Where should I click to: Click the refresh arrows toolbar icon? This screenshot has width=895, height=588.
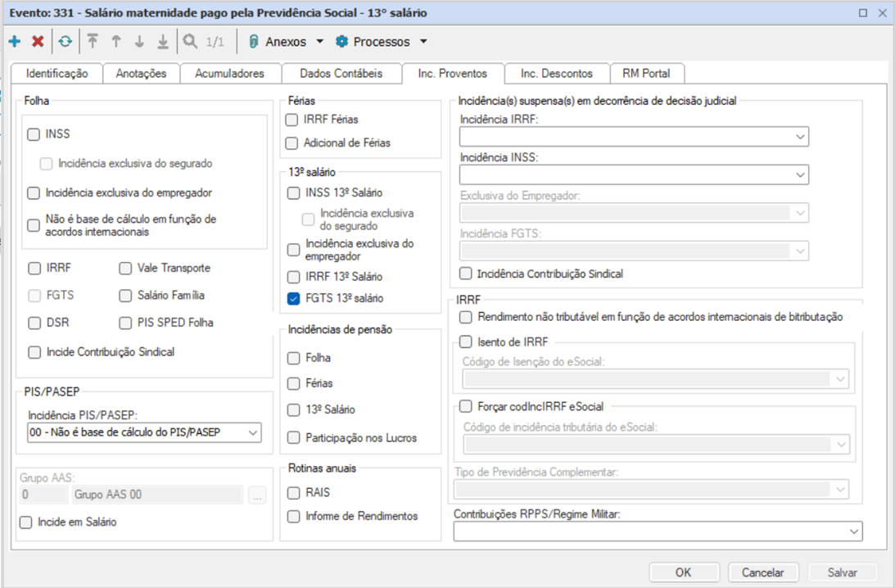(66, 42)
